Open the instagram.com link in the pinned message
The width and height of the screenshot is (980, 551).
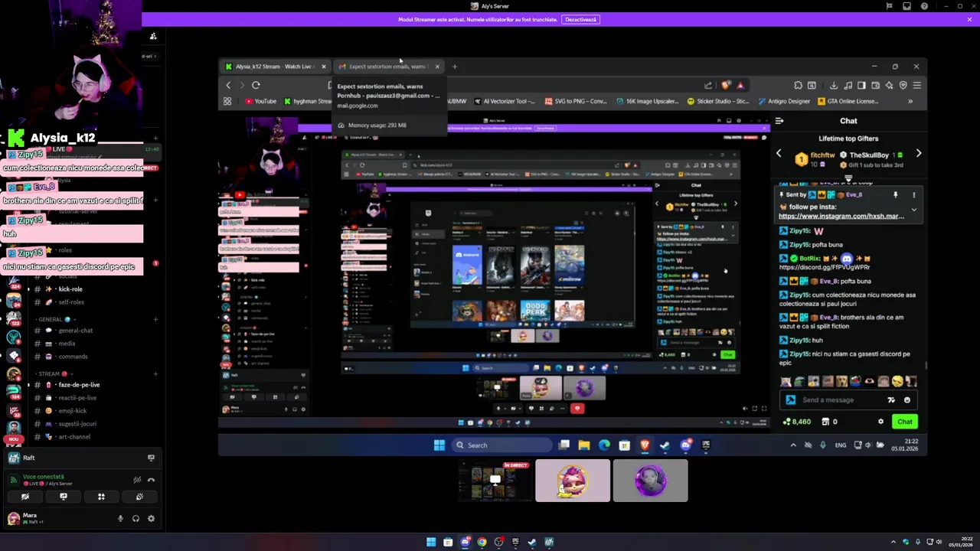coord(841,217)
